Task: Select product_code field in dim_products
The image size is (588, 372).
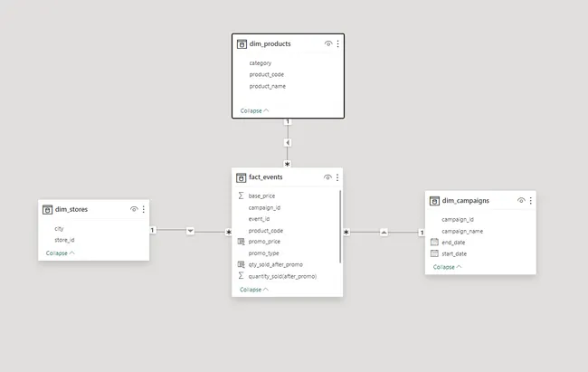Action: [266, 74]
